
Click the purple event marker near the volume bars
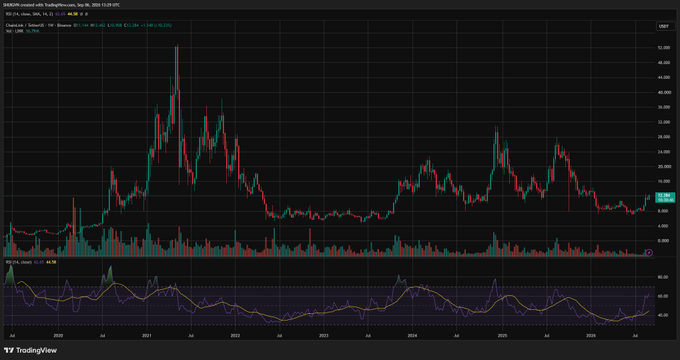click(x=649, y=252)
